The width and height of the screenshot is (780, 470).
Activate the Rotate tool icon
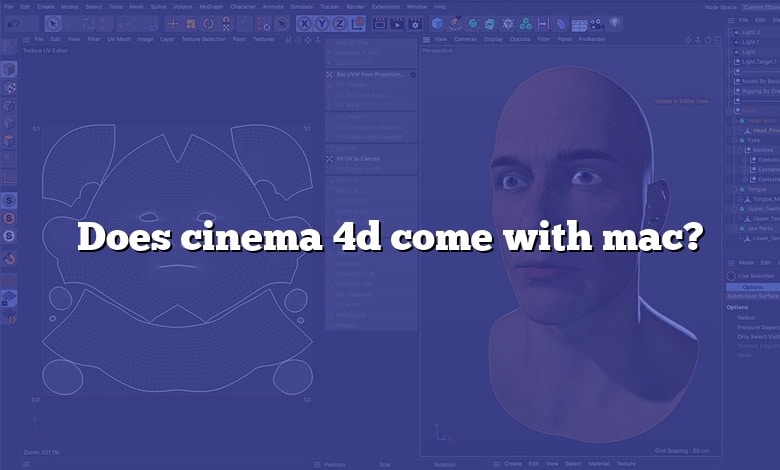click(x=208, y=23)
